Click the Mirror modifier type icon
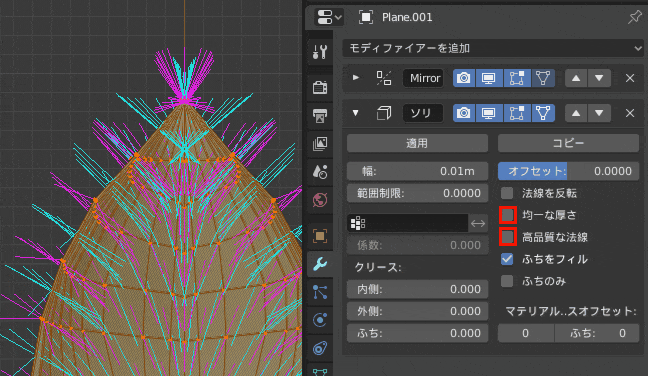The height and width of the screenshot is (376, 648). pos(384,78)
